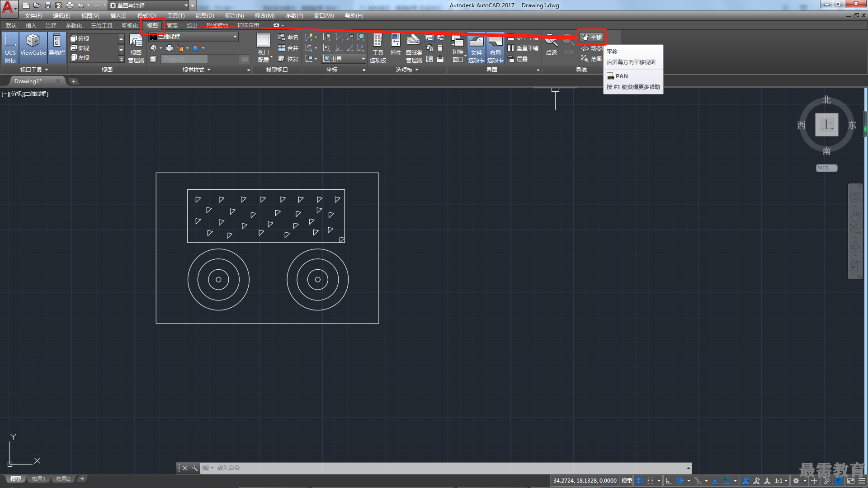
Task: Click the 范围 zoom extents tool
Action: 592,59
